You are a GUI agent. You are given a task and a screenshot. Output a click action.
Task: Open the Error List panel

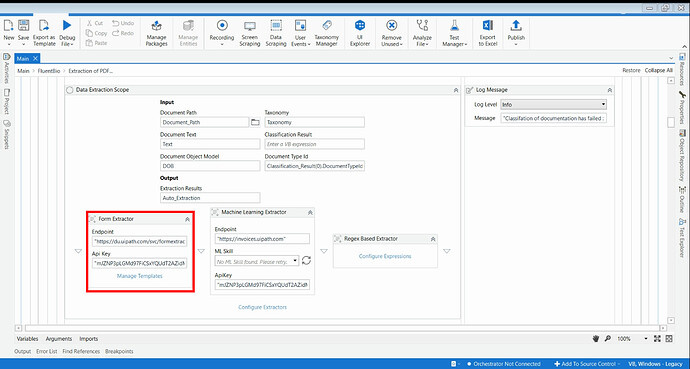click(x=47, y=351)
